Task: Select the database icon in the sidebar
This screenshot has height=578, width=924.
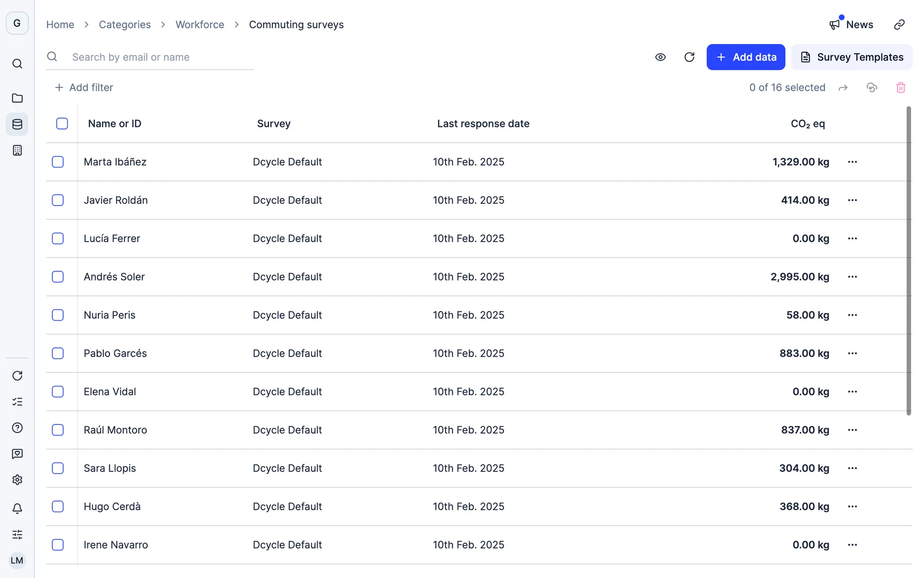Action: (17, 124)
